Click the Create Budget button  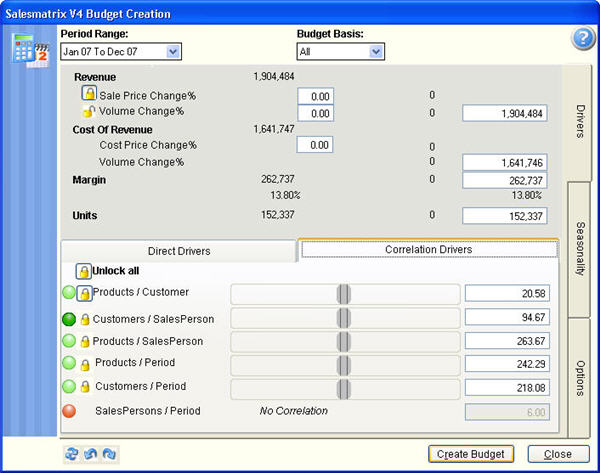(x=472, y=454)
